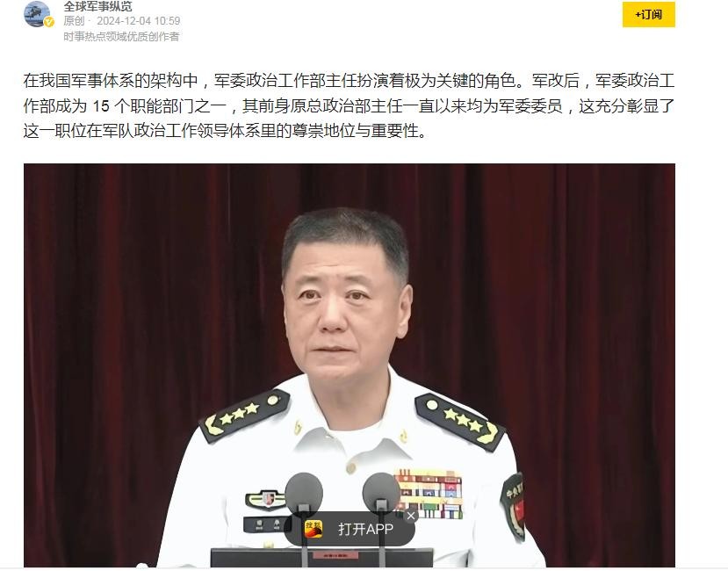The width and height of the screenshot is (728, 571).
Task: Subscribe using the yellow +订阅 button
Action: click(648, 15)
